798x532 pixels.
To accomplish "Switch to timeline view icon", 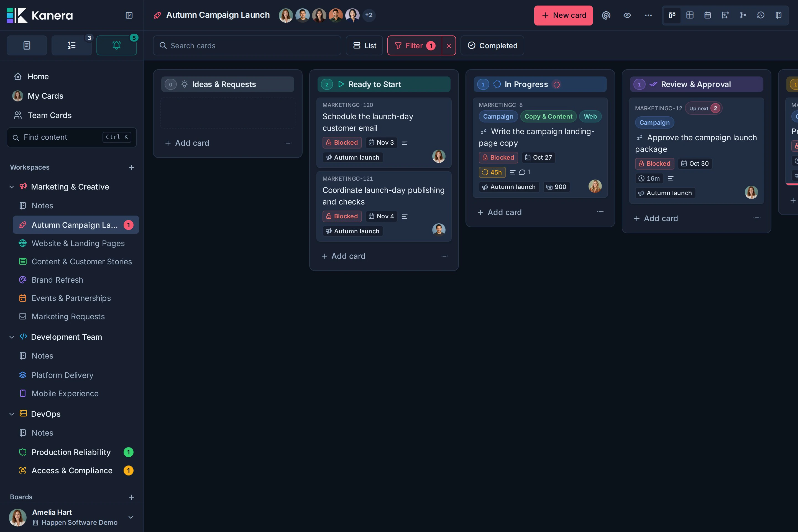I will coord(725,15).
